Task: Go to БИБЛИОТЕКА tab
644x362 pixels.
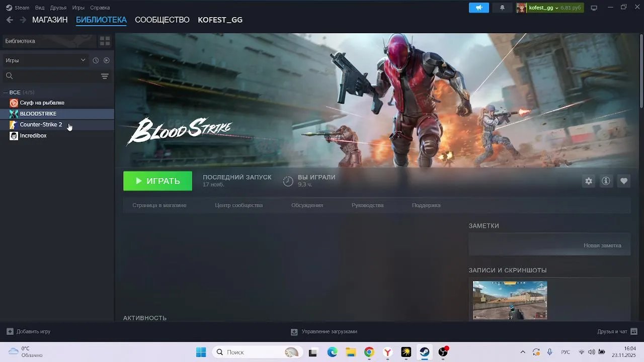Action: tap(101, 20)
